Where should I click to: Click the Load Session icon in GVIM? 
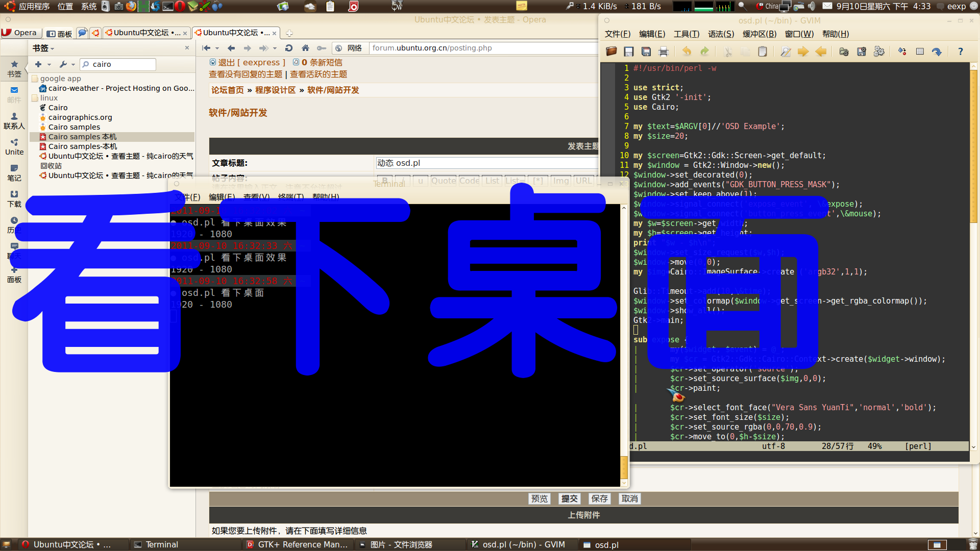(x=844, y=52)
